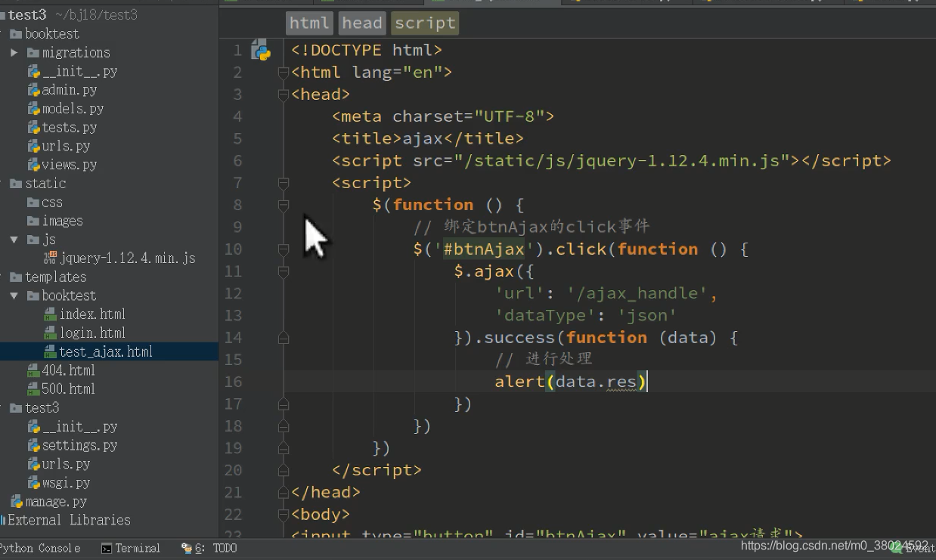Select test_ajax.html in project tree

pyautogui.click(x=106, y=352)
